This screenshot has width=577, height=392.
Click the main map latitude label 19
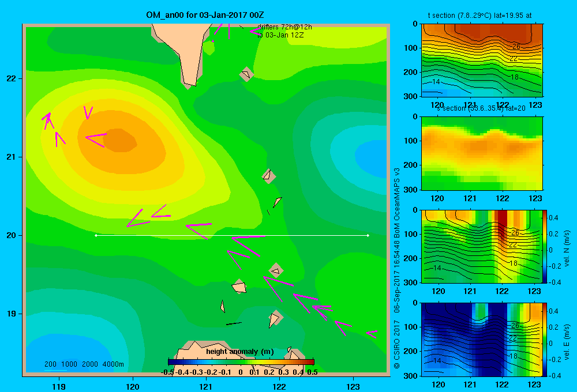[12, 314]
